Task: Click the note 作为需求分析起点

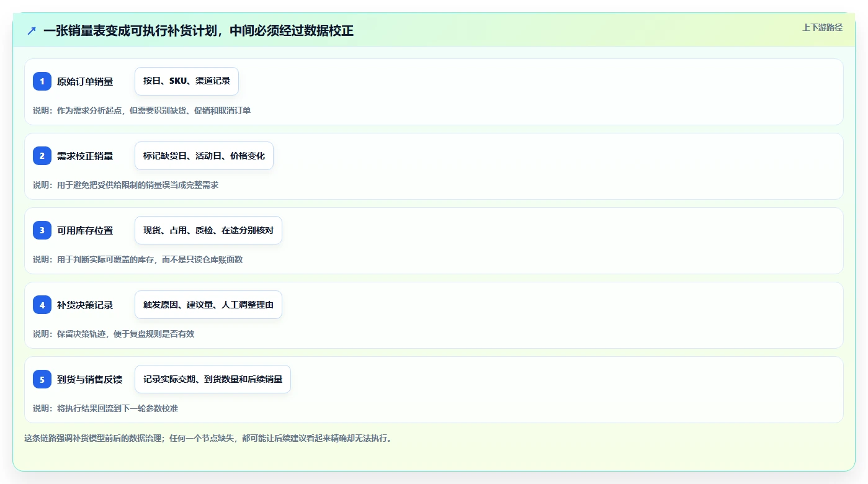Action: [x=89, y=110]
